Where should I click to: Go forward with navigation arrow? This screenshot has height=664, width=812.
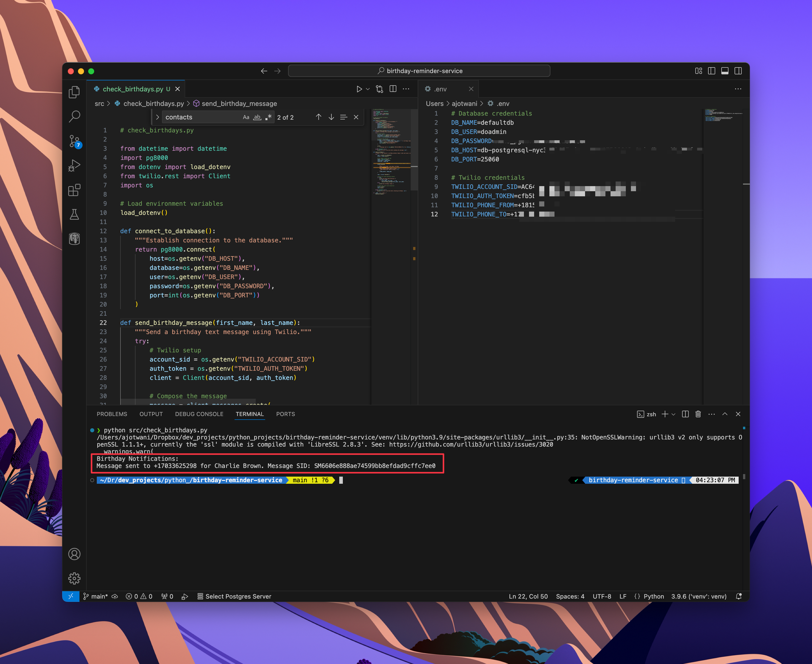(277, 71)
